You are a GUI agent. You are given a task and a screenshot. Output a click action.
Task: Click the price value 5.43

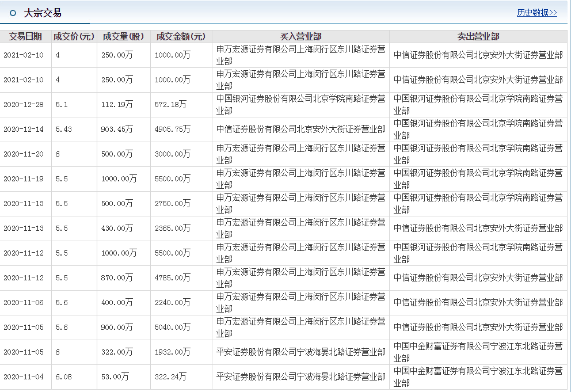[64, 130]
